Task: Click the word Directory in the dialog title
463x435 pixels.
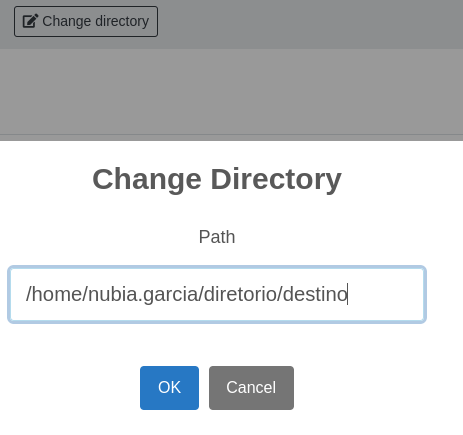Action: [276, 180]
